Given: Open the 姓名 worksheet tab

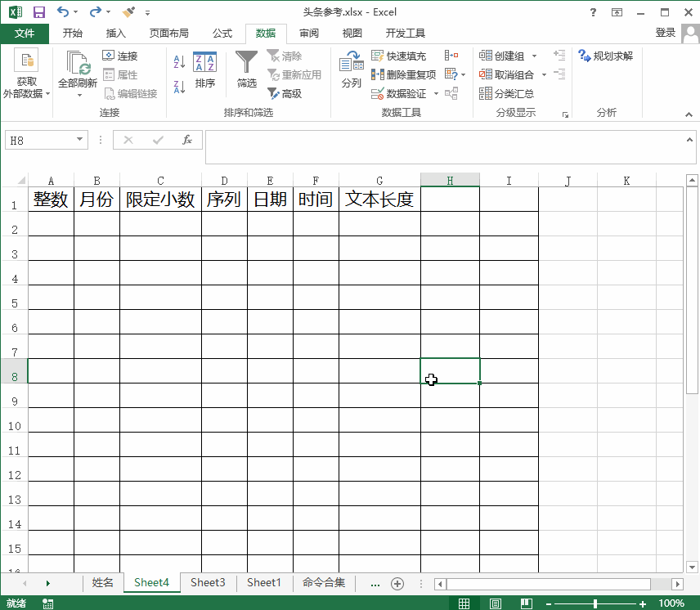Looking at the screenshot, I should tap(103, 582).
